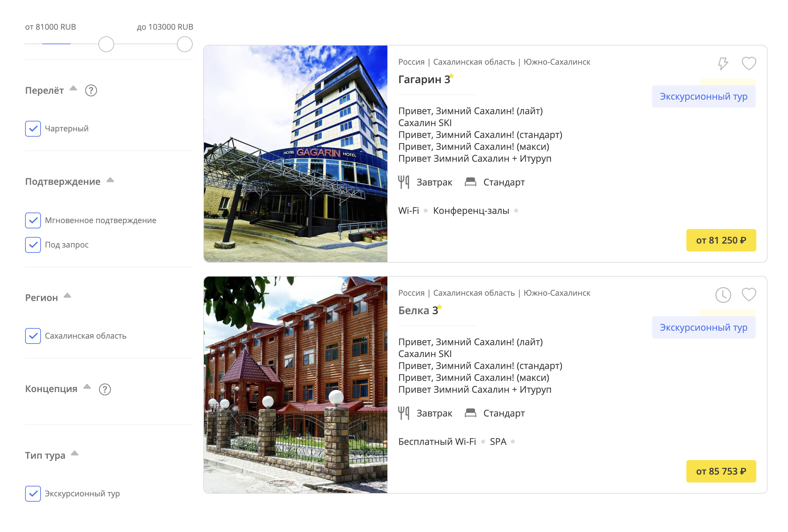Click the clock on-request icon on Белка card
Screen dimensions: 788x532
(x=723, y=295)
